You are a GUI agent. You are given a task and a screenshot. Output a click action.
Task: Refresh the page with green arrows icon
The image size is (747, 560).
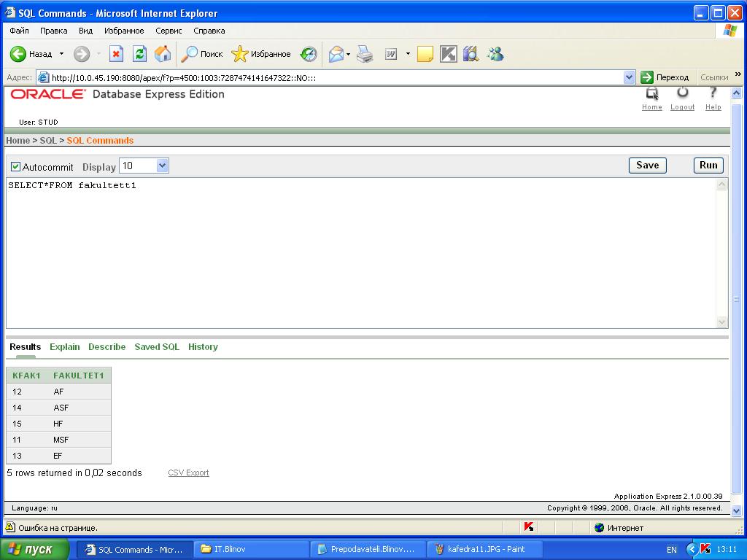click(139, 54)
